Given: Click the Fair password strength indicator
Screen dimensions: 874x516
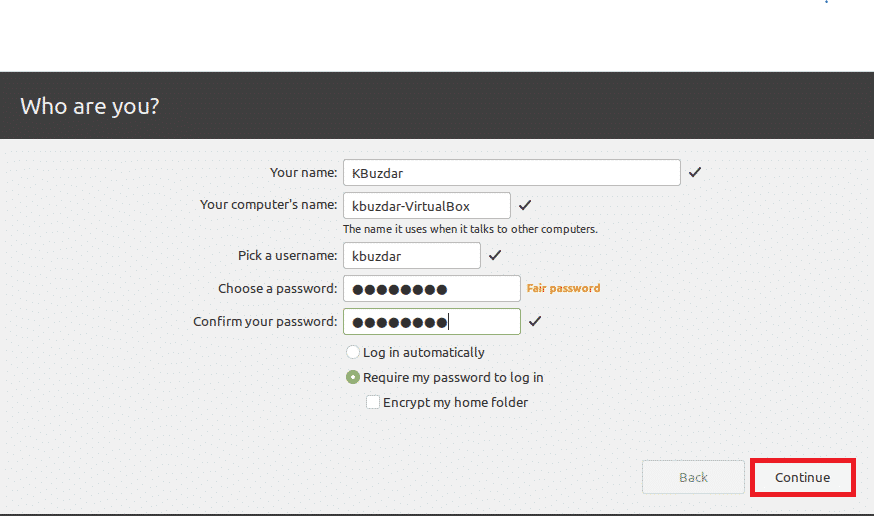Looking at the screenshot, I should coord(564,288).
